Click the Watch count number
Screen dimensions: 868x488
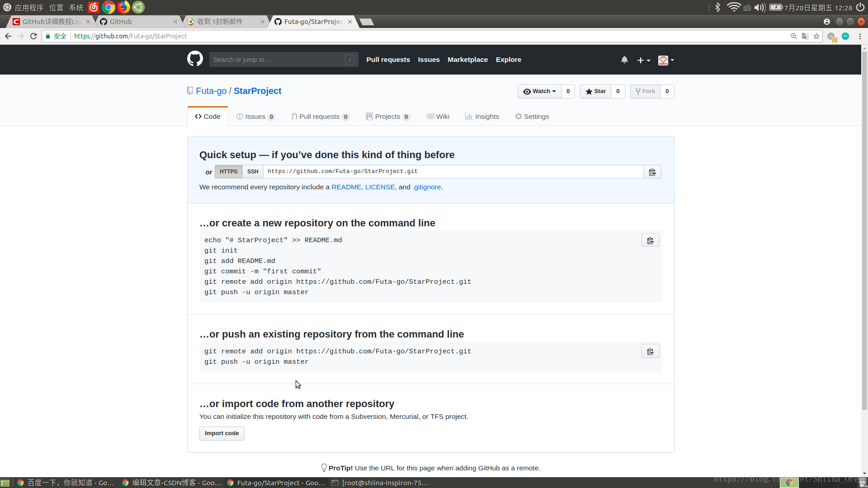568,91
